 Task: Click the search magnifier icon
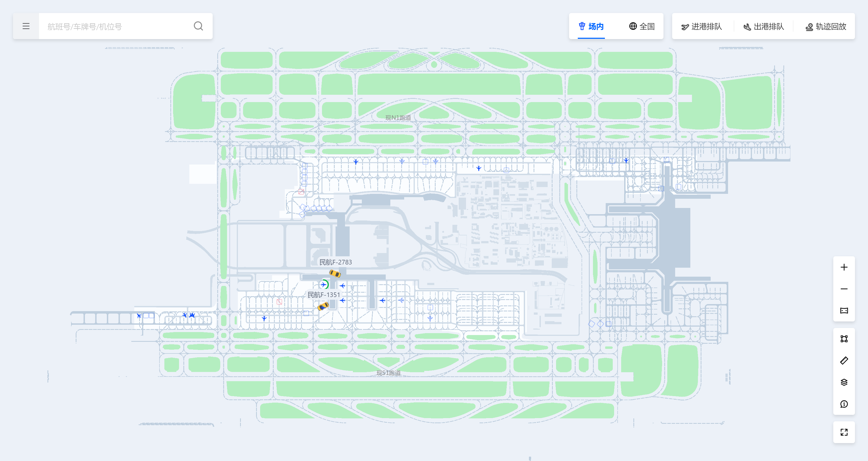pyautogui.click(x=198, y=26)
